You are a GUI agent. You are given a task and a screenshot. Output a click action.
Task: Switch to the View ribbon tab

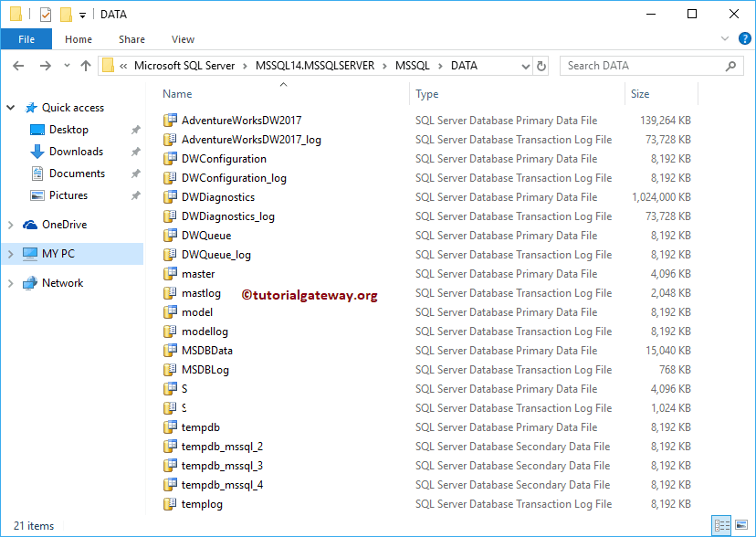pos(183,39)
